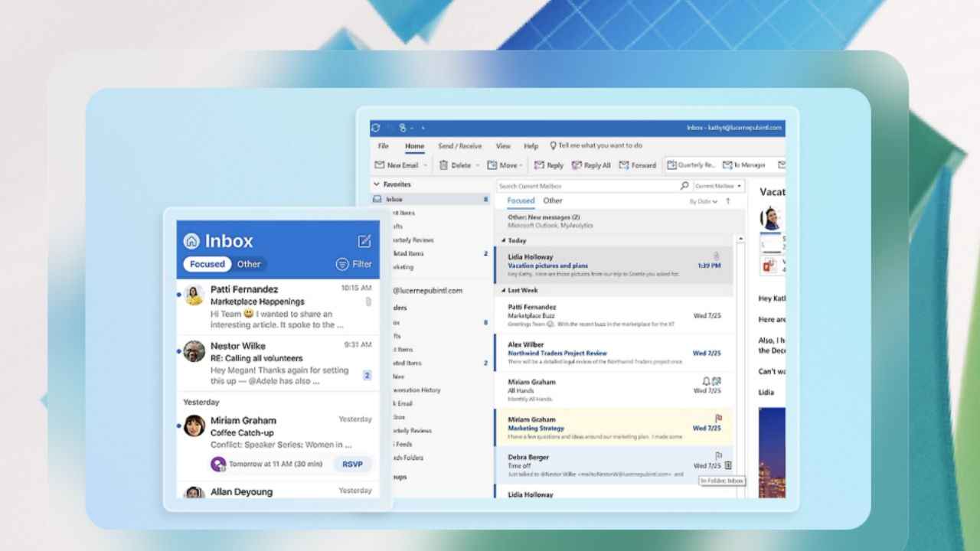Open the New Email dropdown arrow
Screen dimensions: 980x551
coord(425,165)
